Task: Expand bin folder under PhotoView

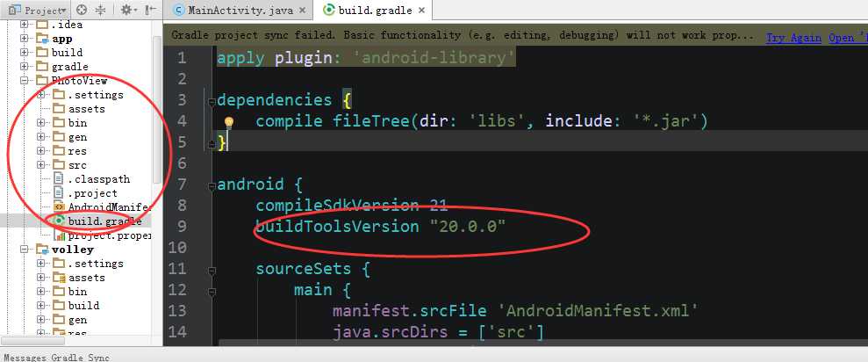Action: tap(41, 122)
